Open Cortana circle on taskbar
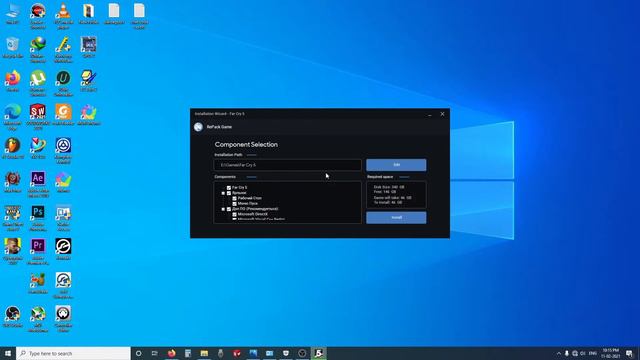 (x=138, y=353)
